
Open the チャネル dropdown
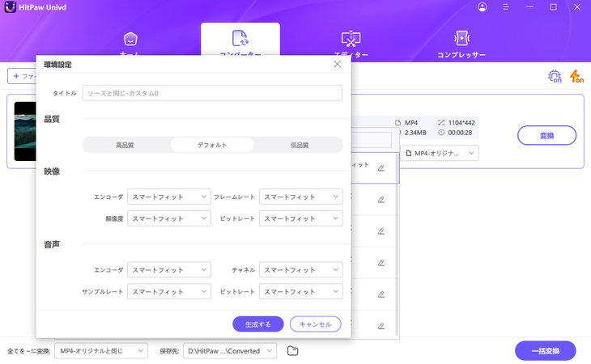301,270
